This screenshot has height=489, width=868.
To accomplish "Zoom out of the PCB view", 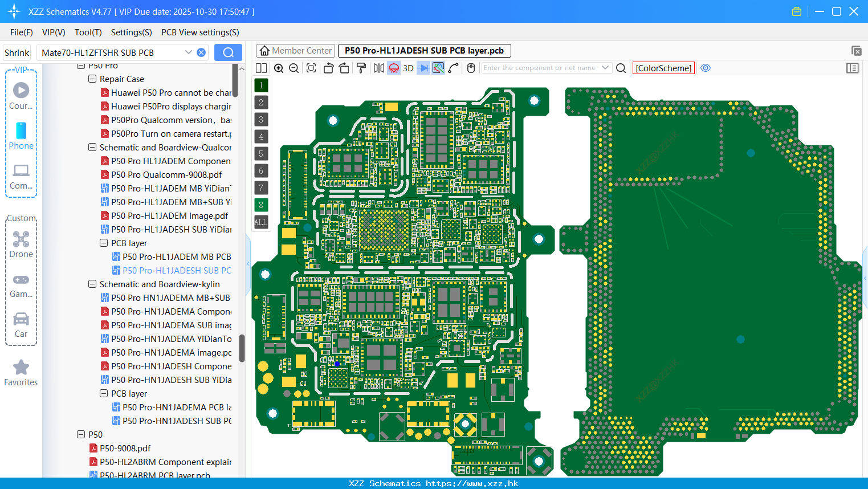I will [x=294, y=68].
